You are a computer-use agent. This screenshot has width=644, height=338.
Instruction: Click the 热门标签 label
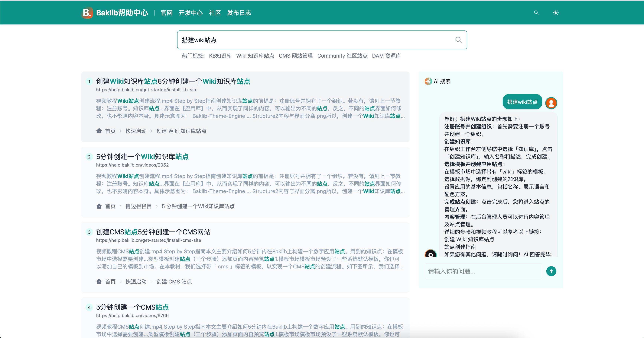[193, 56]
